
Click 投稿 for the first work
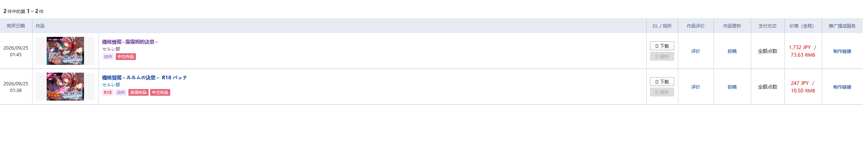[x=732, y=51]
